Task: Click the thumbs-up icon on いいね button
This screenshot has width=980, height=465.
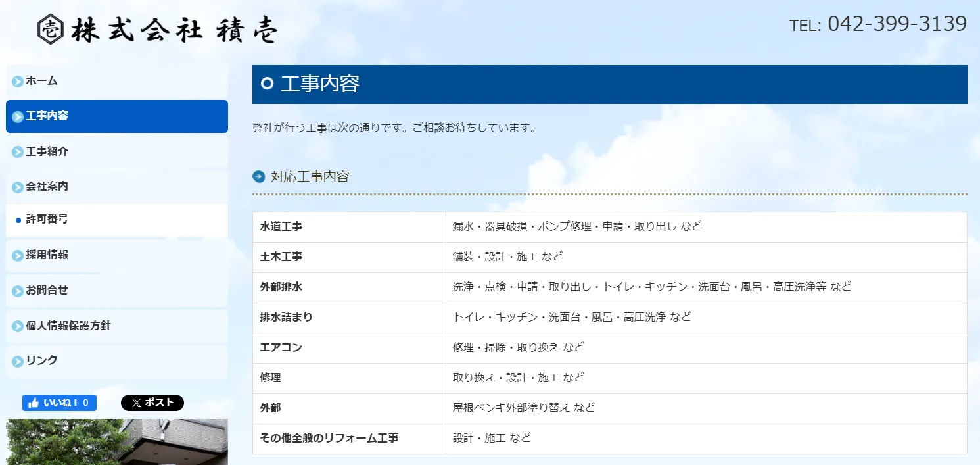Action: [34, 403]
